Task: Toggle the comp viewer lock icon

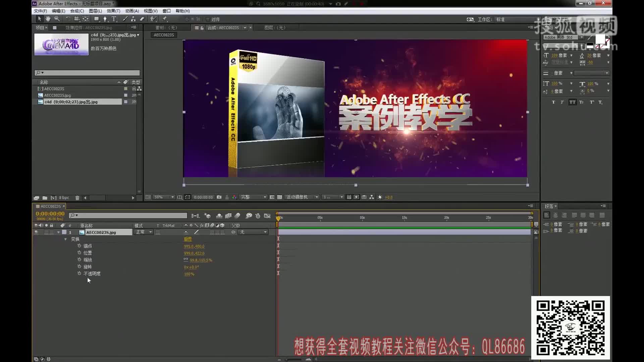Action: [x=202, y=28]
